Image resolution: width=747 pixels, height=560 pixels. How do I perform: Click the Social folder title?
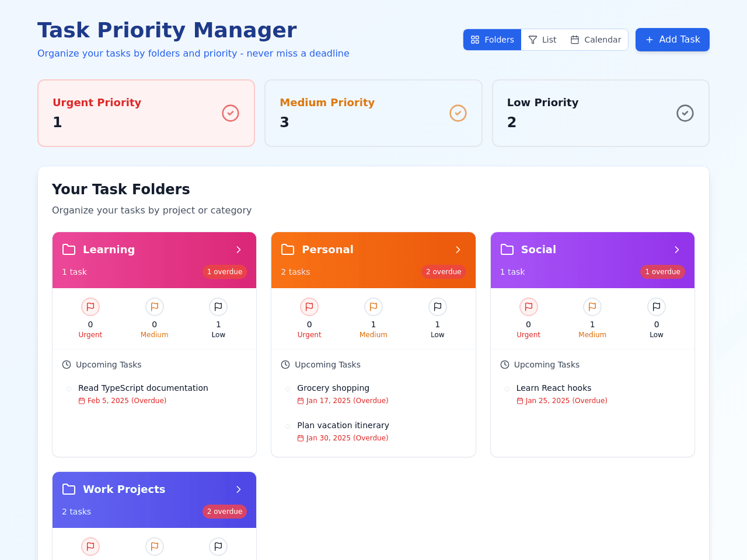(539, 250)
